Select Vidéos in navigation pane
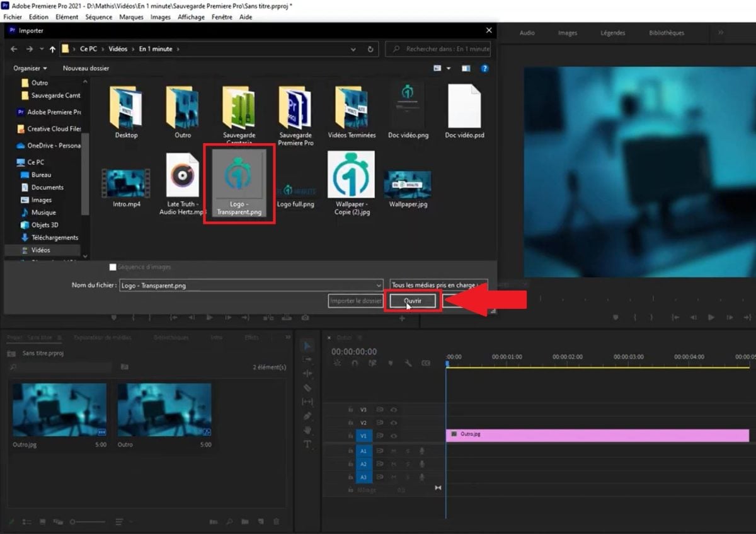Screen dimensions: 756x534 point(42,250)
